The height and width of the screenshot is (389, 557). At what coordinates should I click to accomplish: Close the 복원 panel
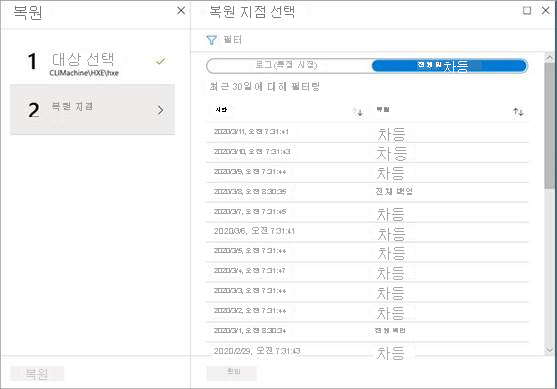pos(181,11)
